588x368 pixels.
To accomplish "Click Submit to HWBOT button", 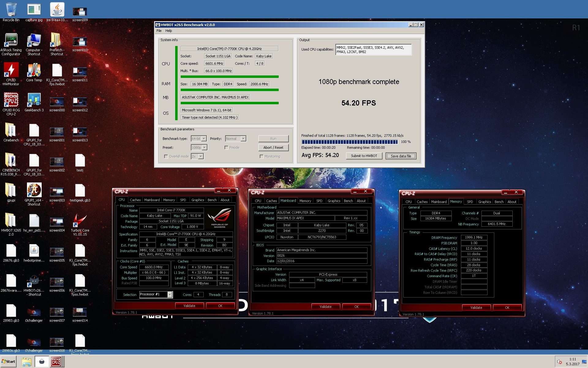I will pos(364,156).
